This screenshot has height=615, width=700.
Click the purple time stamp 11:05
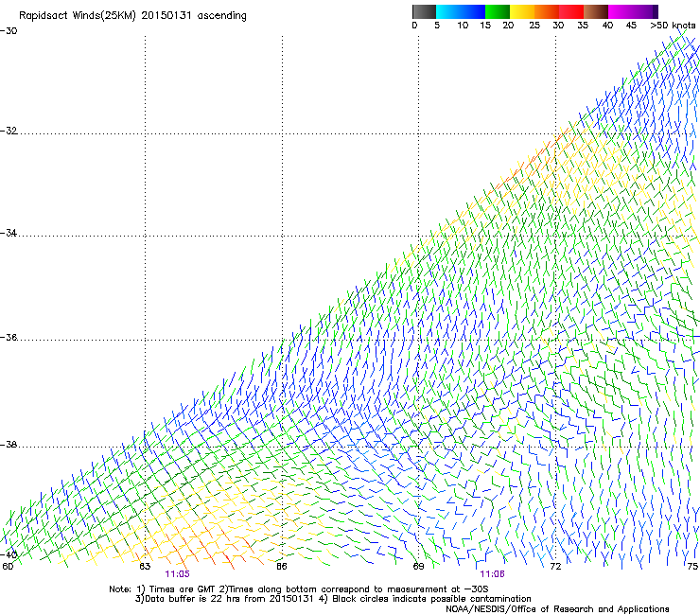coord(177,574)
